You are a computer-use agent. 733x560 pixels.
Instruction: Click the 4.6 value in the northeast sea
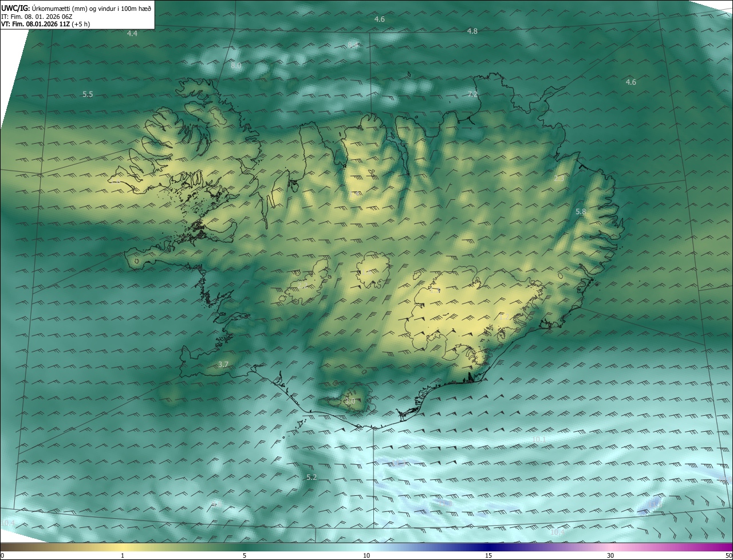(x=630, y=82)
